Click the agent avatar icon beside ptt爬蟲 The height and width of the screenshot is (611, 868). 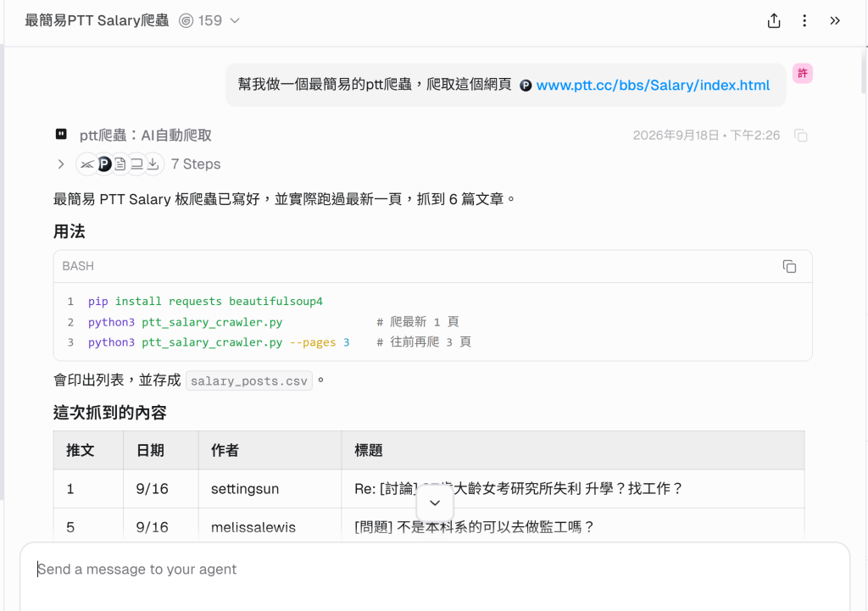[x=61, y=135]
